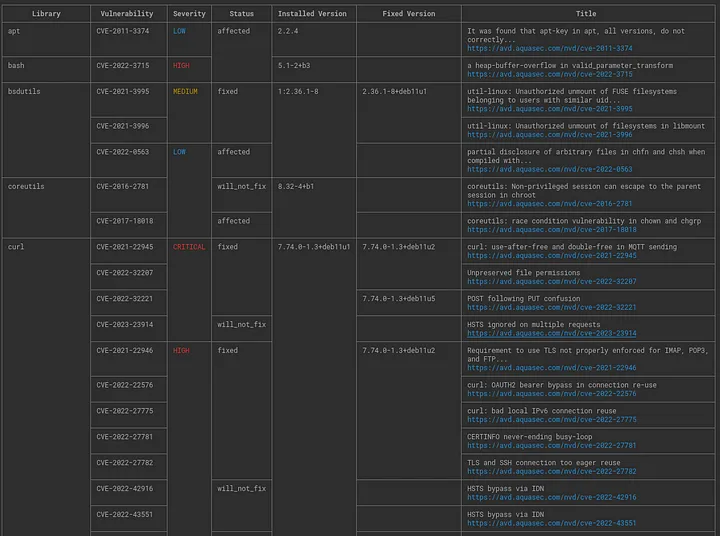This screenshot has width=720, height=536.
Task: Open the aquasec link for cve-2022-22576
Action: [x=551, y=394]
